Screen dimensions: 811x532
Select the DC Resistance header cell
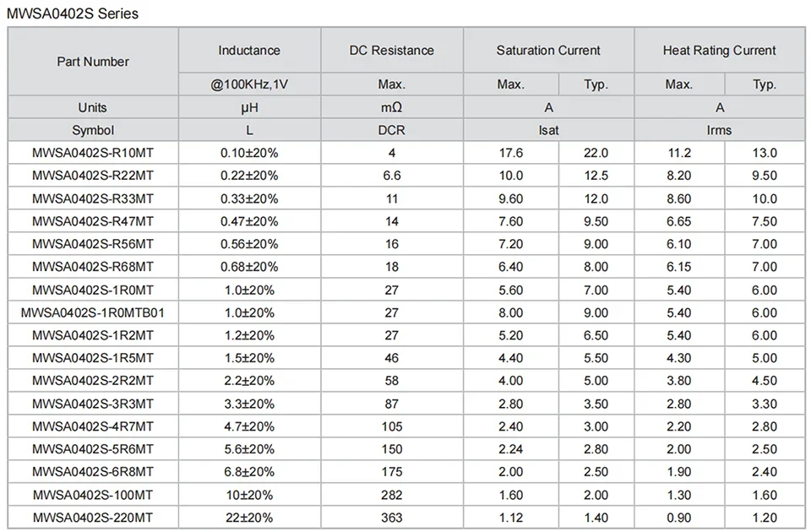click(x=391, y=51)
